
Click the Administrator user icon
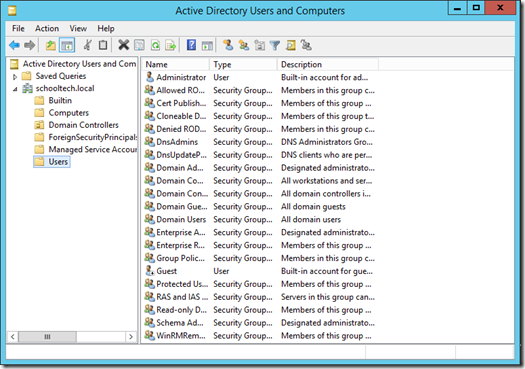(150, 77)
